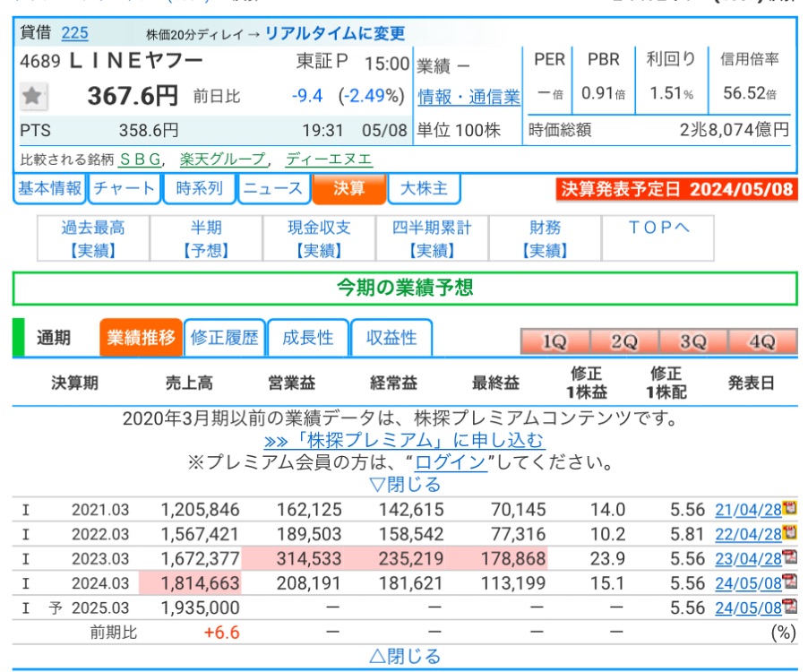Screen dimensions: 808x672
Task: Toggle the favorite star icon
Action: pos(33,96)
